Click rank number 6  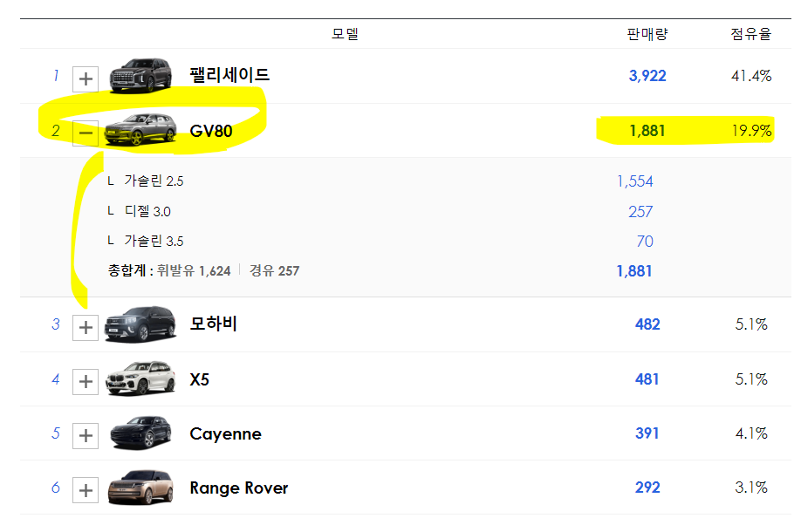[x=56, y=488]
